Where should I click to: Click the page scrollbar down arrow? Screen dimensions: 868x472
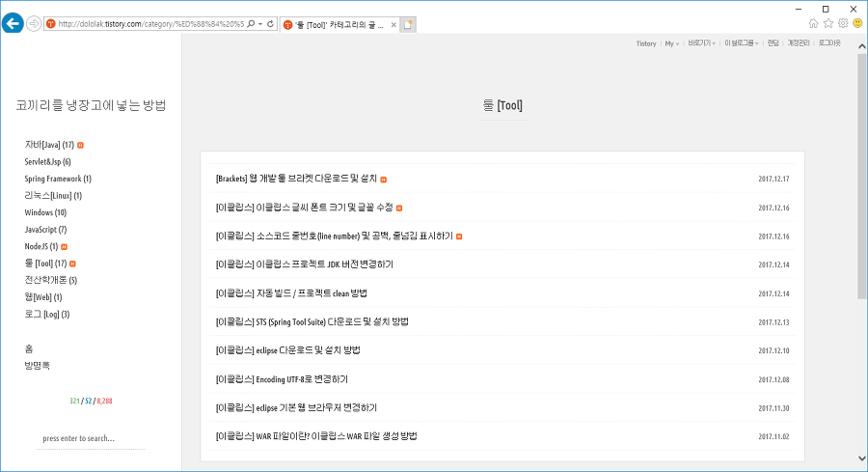(862, 458)
